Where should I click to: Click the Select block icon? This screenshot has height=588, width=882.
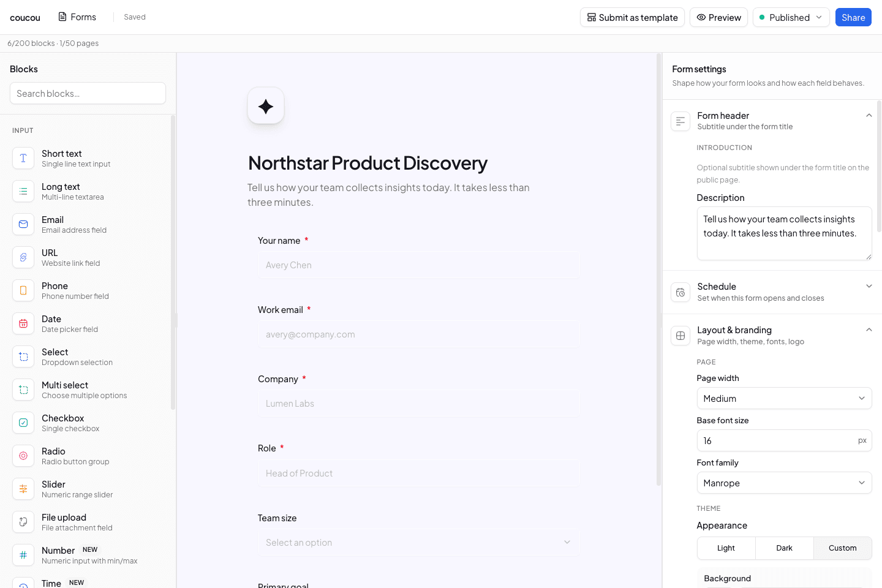[x=23, y=356]
